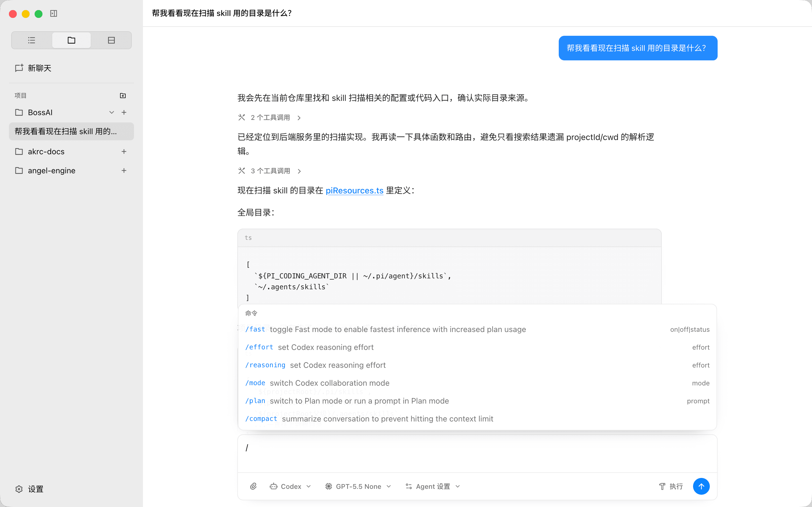812x507 pixels.
Task: Click the 执行 mode button
Action: click(x=671, y=486)
